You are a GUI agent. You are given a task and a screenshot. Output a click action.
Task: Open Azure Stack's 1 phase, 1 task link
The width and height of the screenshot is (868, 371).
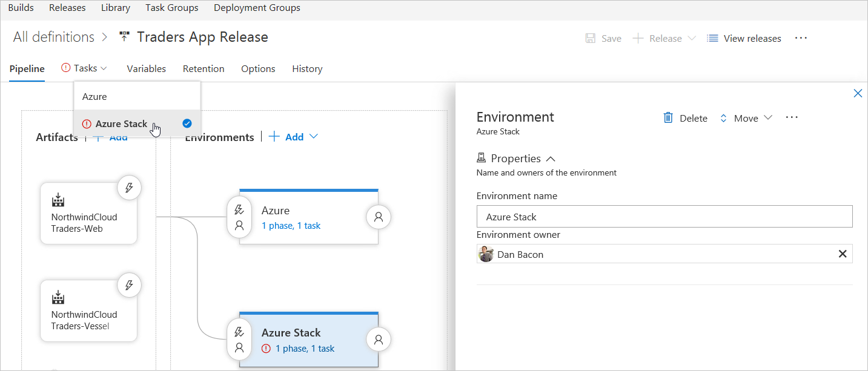click(x=305, y=349)
